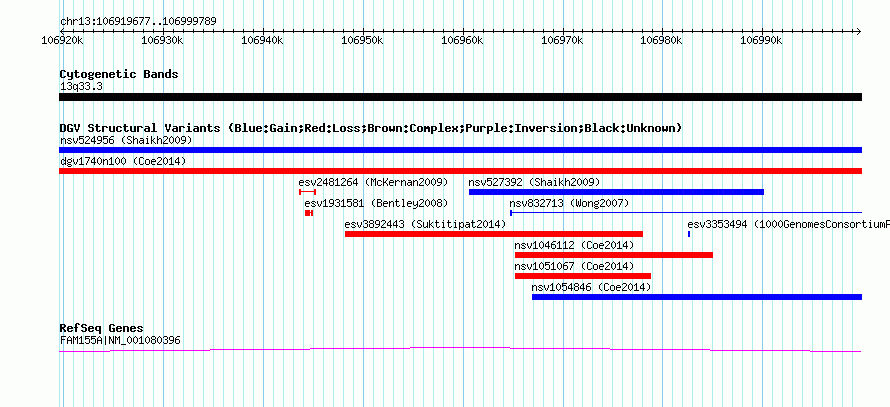The width and height of the screenshot is (890, 407).
Task: Select the red esv3892443 loss bar
Action: tap(494, 234)
